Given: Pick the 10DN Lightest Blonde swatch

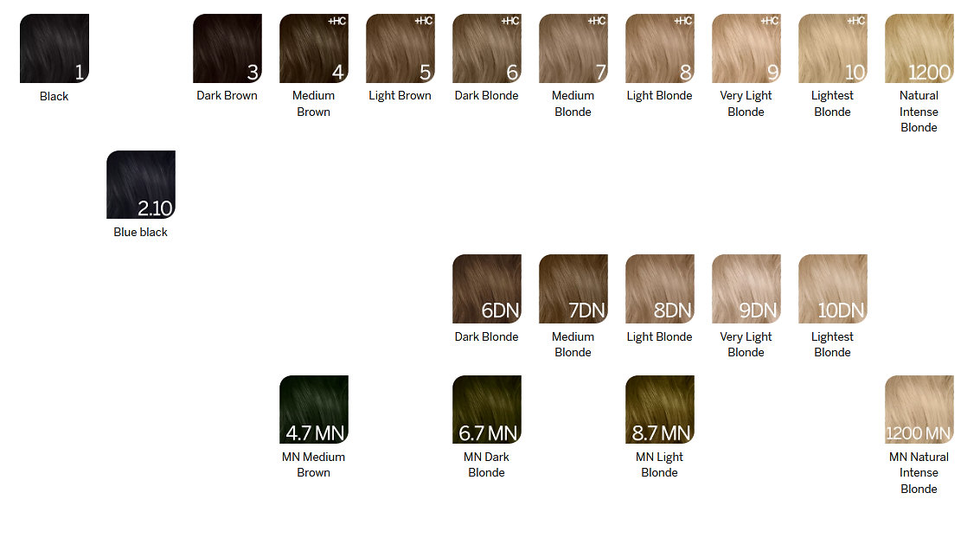Looking at the screenshot, I should [832, 289].
